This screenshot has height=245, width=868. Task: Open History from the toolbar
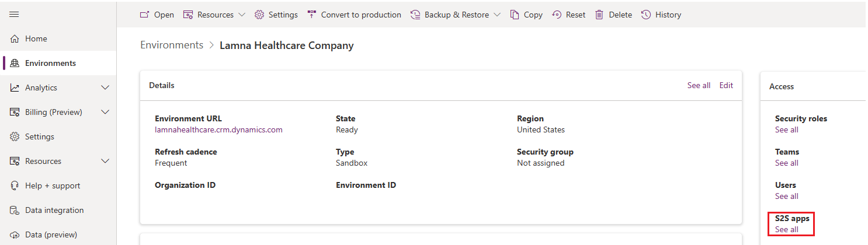(668, 15)
